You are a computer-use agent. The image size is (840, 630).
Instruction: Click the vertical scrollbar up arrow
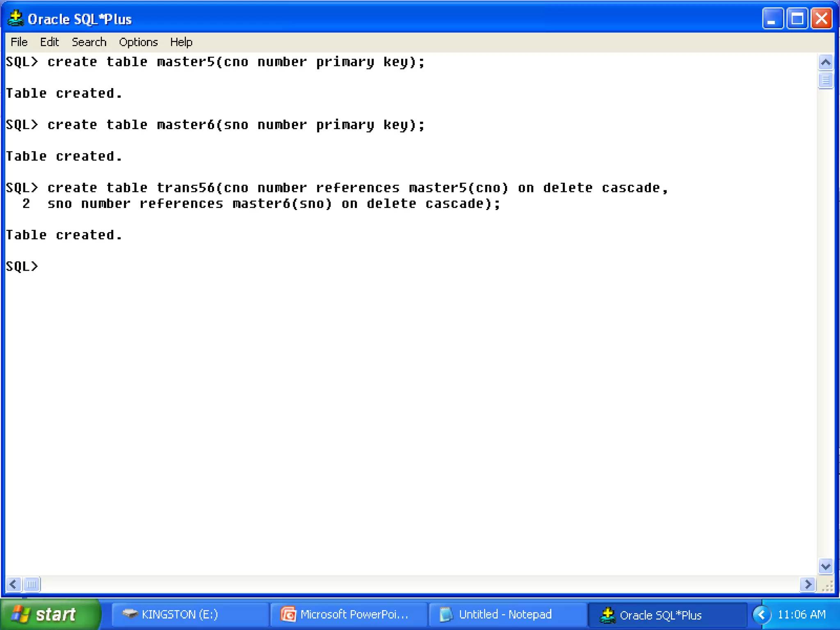(x=825, y=62)
